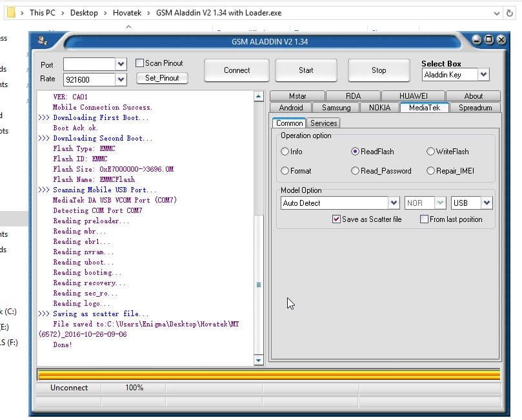Viewport: 522px width, 420px height.
Task: Click the Unconnect status bar entry
Action: click(x=69, y=388)
